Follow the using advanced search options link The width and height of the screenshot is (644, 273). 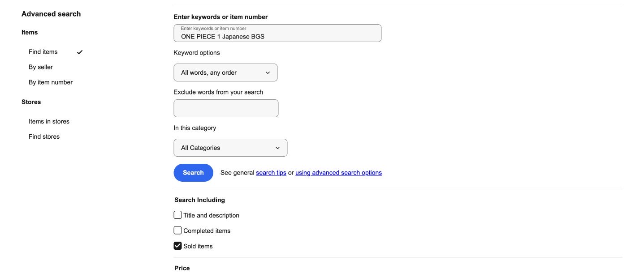pyautogui.click(x=338, y=173)
